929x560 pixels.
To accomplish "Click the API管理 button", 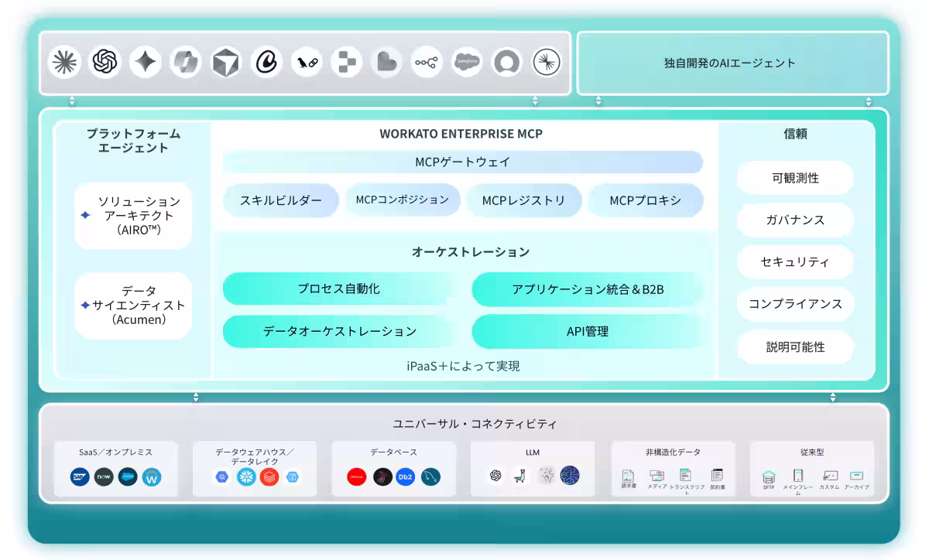I will (x=588, y=331).
